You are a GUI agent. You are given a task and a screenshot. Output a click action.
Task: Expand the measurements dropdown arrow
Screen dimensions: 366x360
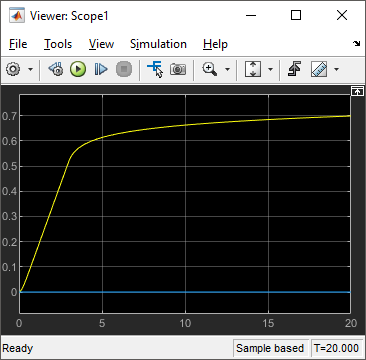(336, 69)
